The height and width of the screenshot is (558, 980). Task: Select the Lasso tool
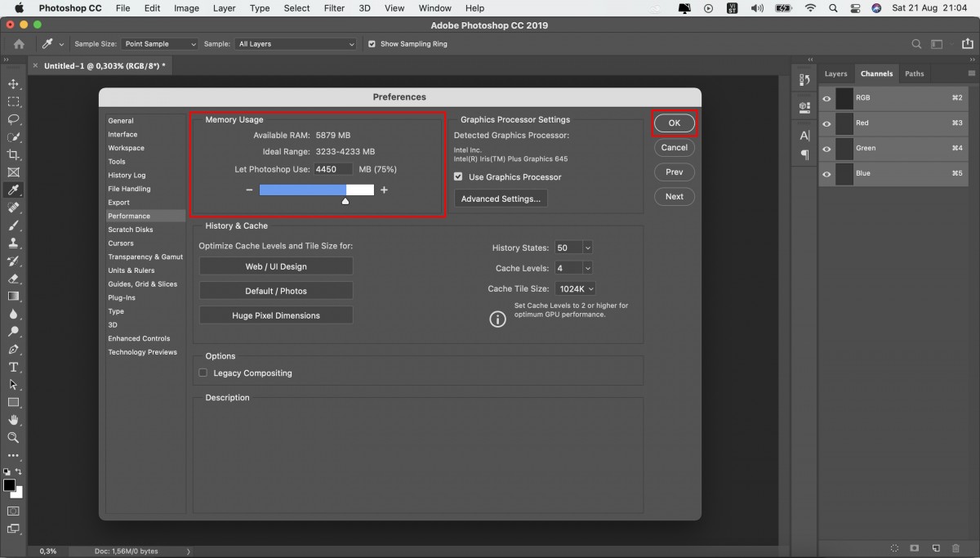(x=13, y=119)
